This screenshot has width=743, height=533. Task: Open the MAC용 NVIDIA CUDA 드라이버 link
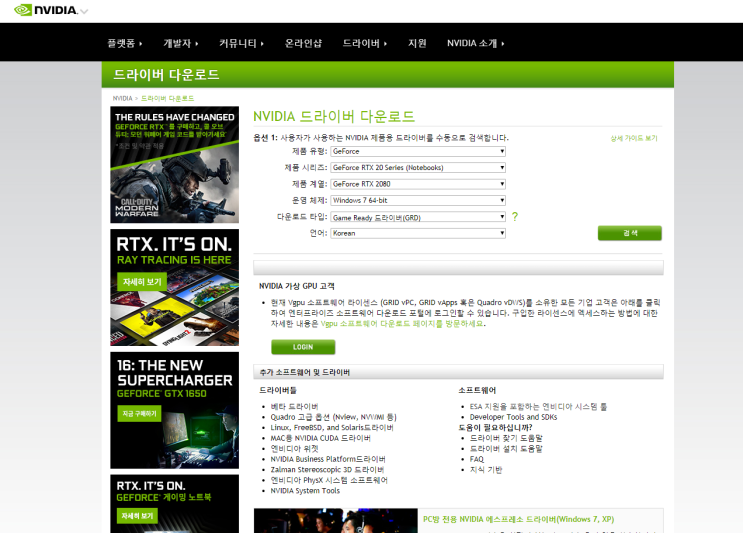[320, 438]
